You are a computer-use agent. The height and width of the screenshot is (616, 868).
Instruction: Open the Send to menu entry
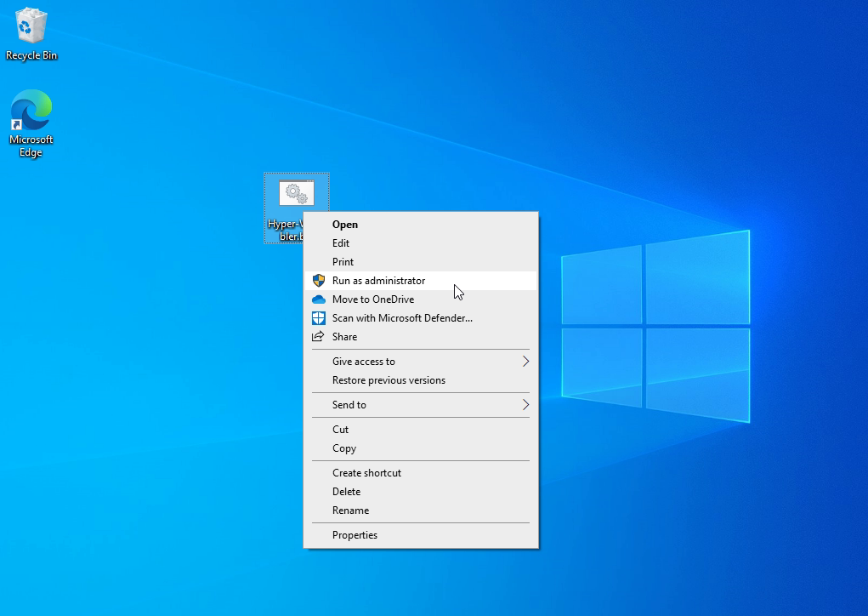421,405
